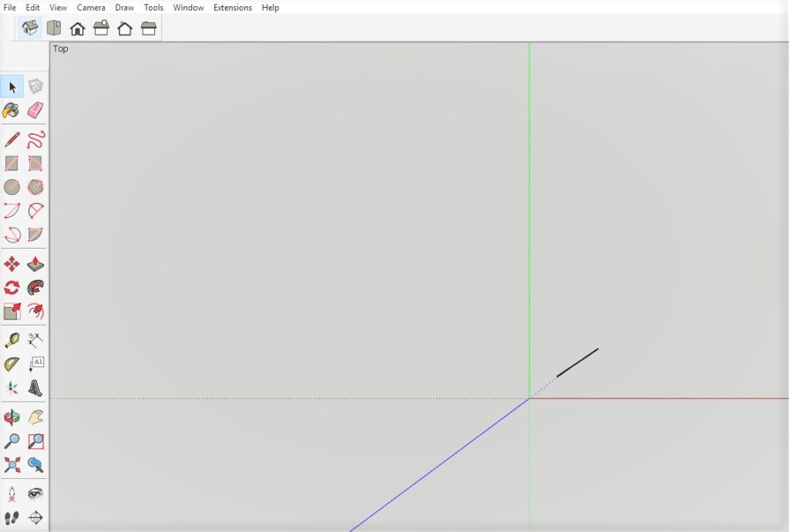This screenshot has height=532, width=789.
Task: Pick the Freehand drawing tool
Action: tap(35, 139)
